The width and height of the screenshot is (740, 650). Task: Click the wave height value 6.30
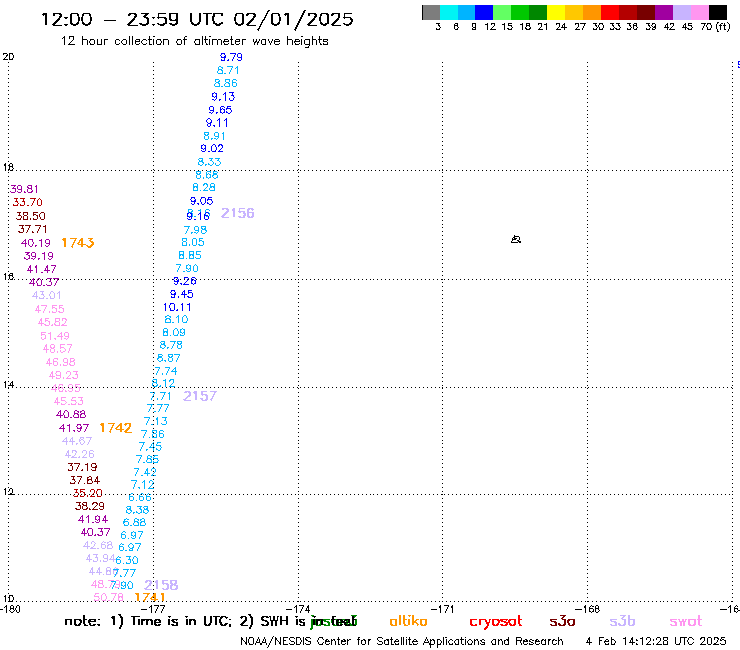click(127, 560)
